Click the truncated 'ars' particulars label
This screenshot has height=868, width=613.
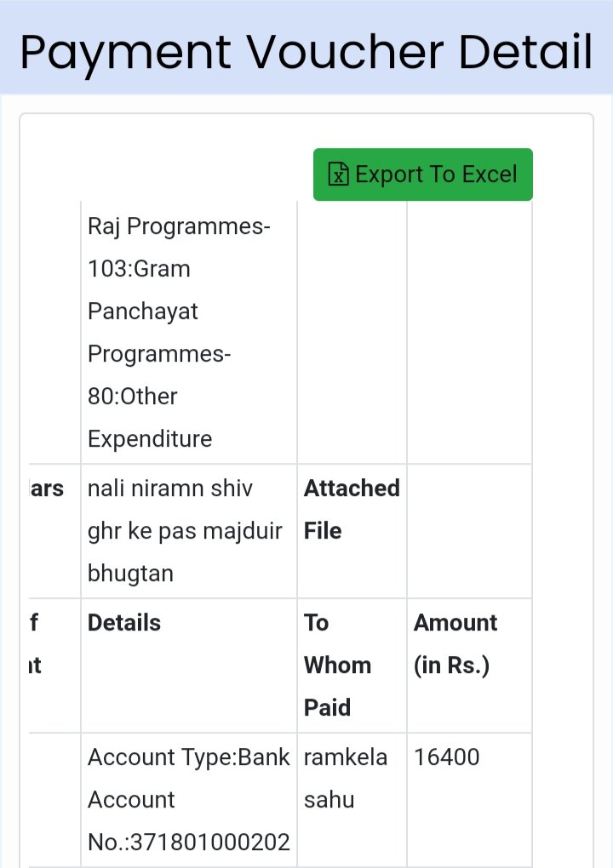[x=49, y=489]
